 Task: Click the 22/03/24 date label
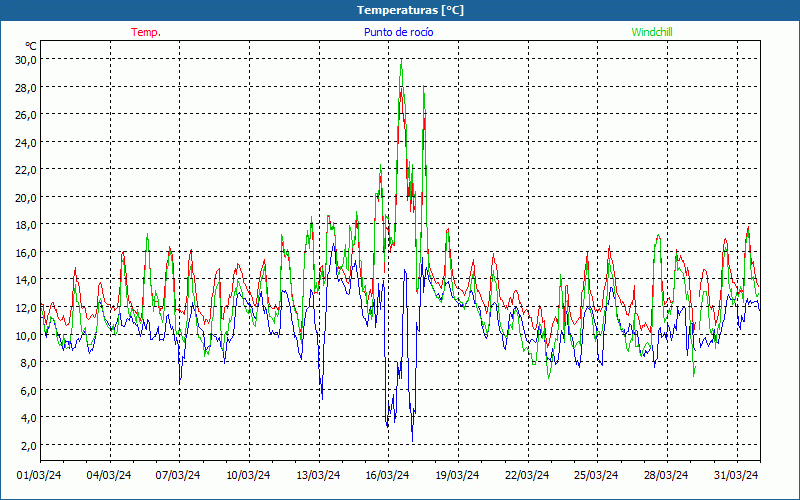pos(527,475)
